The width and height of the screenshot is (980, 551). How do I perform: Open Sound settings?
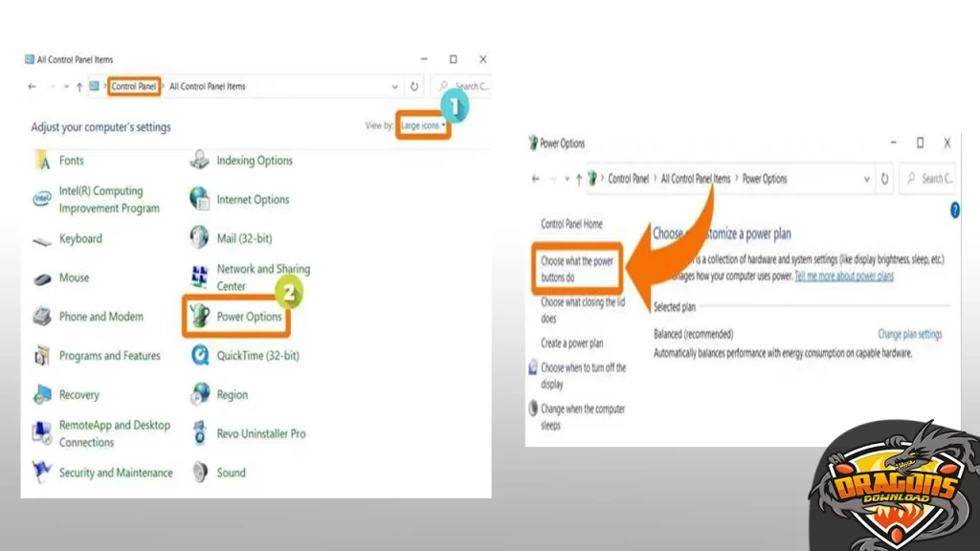pyautogui.click(x=231, y=472)
